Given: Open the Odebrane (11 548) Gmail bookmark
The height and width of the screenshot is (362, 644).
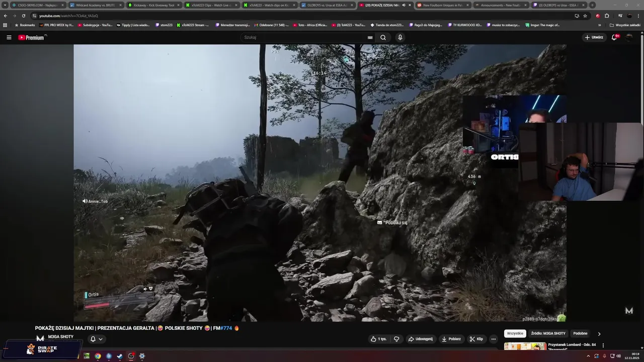Looking at the screenshot, I should pos(272,25).
